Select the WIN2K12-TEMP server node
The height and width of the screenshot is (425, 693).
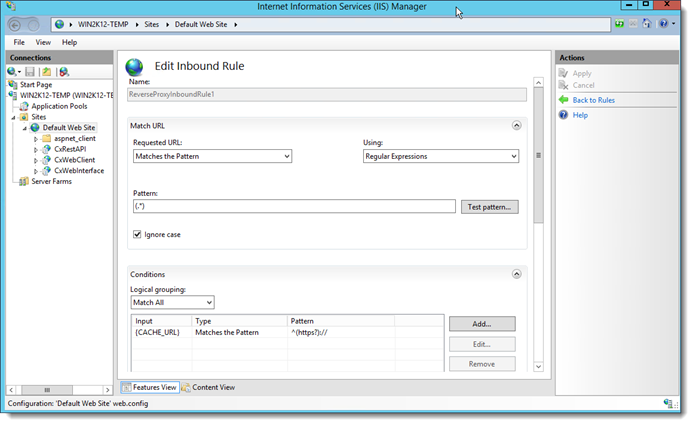coord(66,95)
